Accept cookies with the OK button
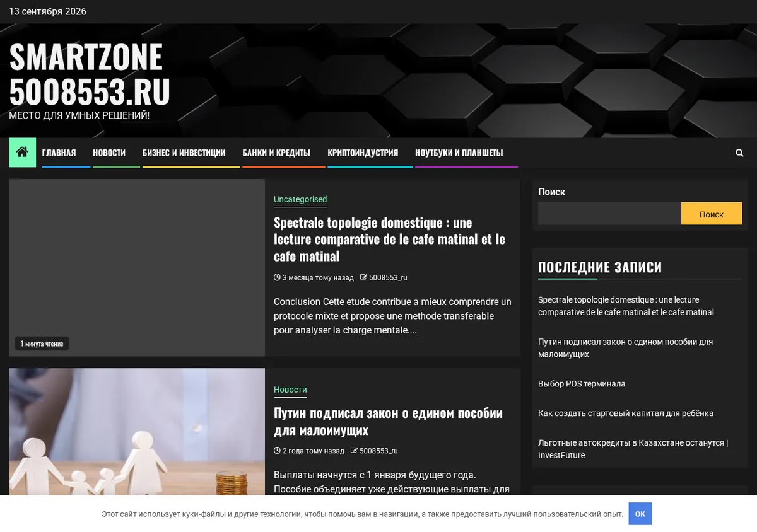The image size is (757, 532). 640,514
